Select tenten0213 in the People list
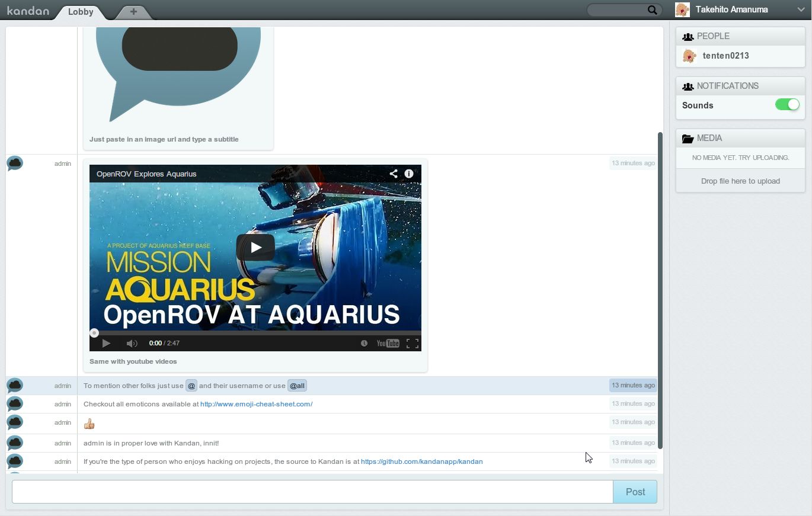 click(725, 56)
